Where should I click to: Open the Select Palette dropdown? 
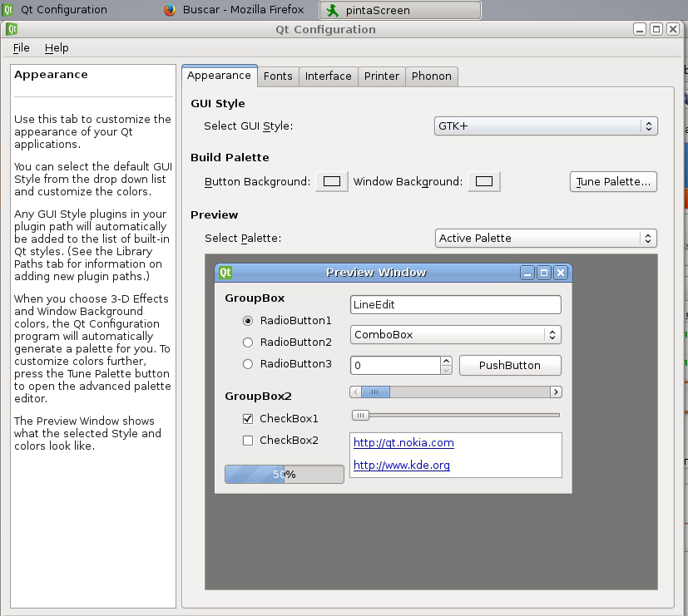pyautogui.click(x=546, y=238)
